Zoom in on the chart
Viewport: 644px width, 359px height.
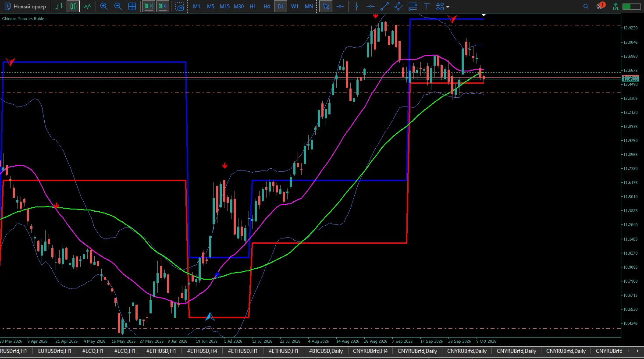[x=104, y=7]
